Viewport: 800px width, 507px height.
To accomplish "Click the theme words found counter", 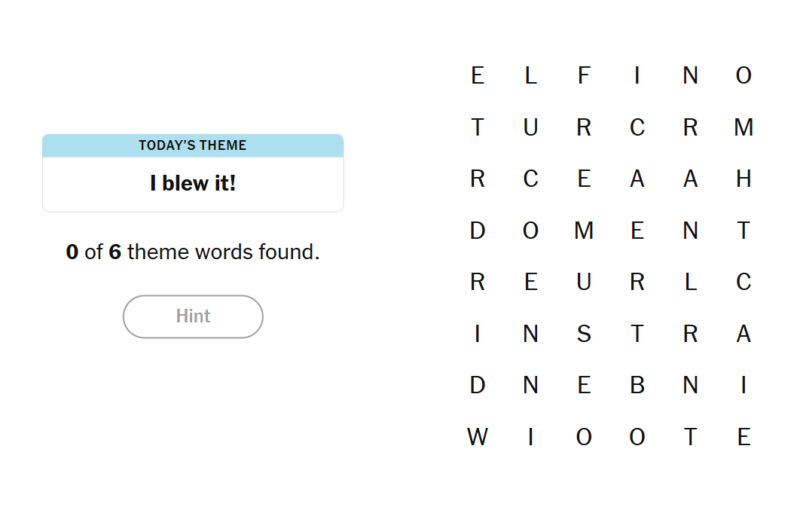I will pos(193,252).
